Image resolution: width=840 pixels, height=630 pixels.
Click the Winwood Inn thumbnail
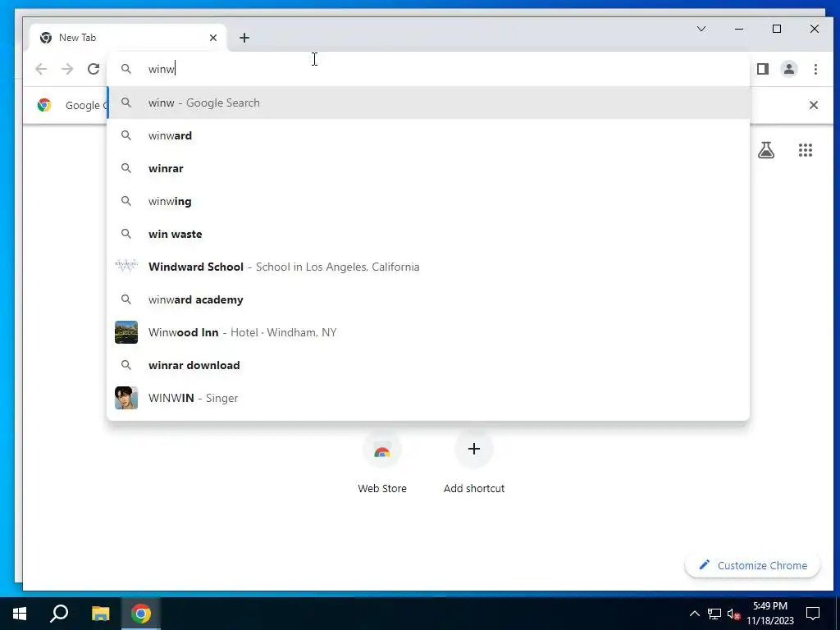[126, 332]
